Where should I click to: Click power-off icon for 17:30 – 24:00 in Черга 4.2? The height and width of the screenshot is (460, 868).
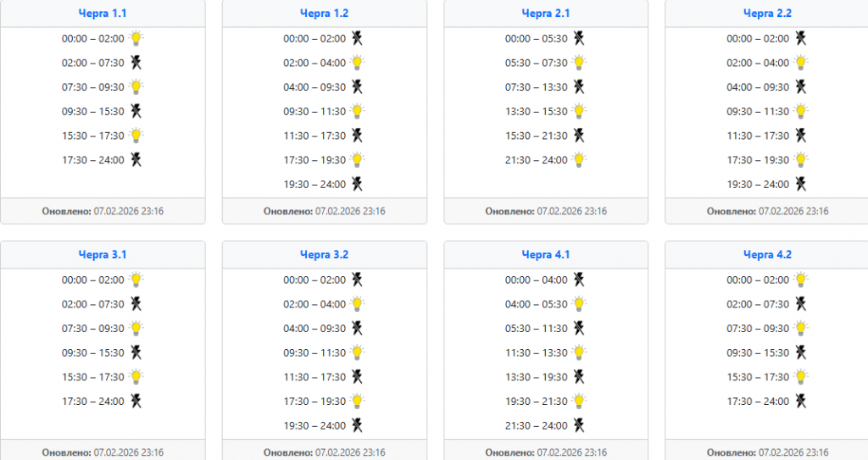(x=801, y=402)
